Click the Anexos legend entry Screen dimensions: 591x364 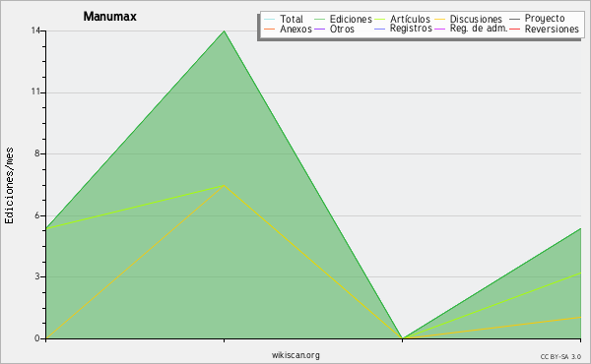288,29
